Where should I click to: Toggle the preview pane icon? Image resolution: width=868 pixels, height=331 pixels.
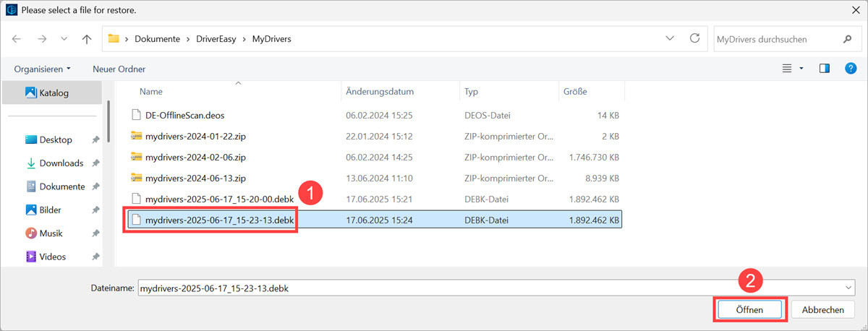(x=824, y=69)
